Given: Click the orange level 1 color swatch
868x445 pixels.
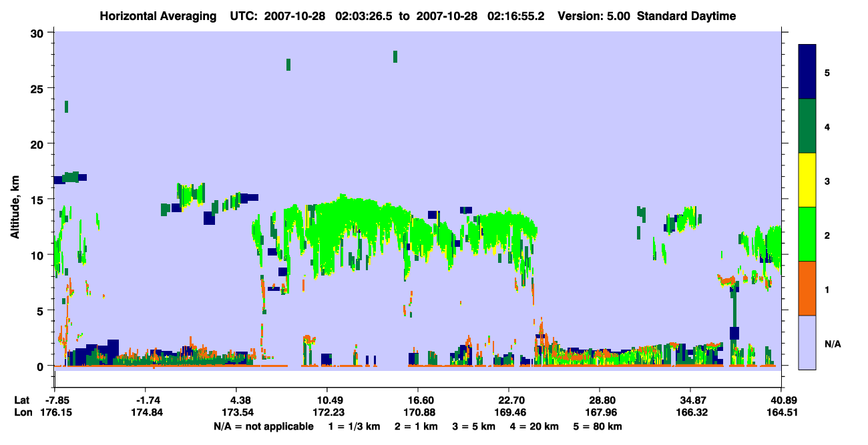Looking at the screenshot, I should [x=807, y=288].
